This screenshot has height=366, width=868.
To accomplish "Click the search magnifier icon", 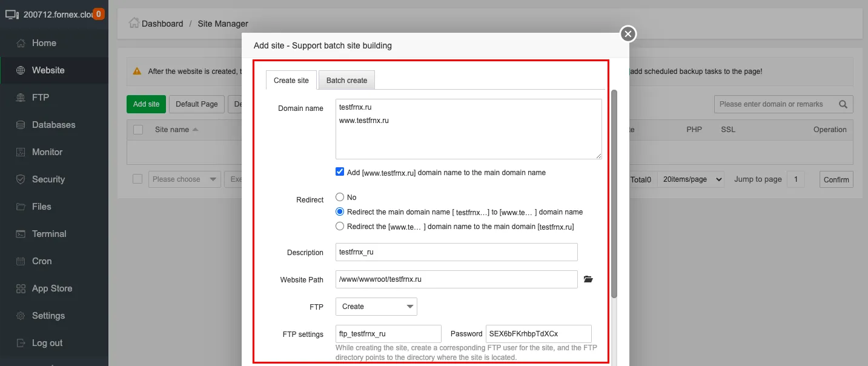I will (843, 104).
